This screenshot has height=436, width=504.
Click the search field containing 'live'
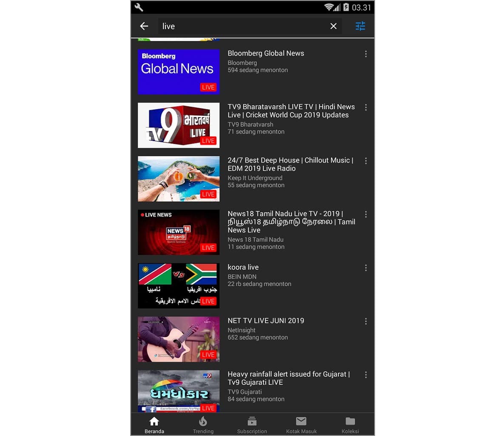tap(250, 26)
